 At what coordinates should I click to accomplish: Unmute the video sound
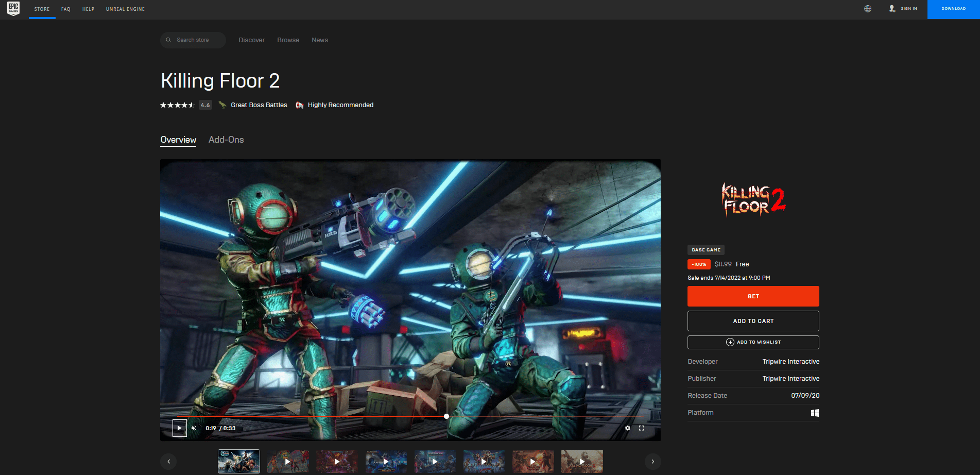(194, 428)
